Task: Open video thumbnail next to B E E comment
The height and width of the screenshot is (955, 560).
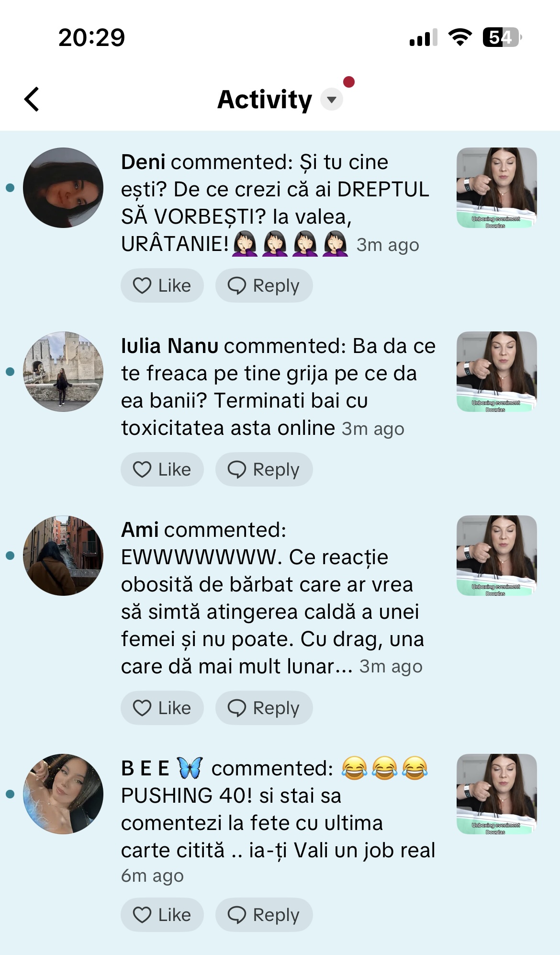Action: (497, 794)
